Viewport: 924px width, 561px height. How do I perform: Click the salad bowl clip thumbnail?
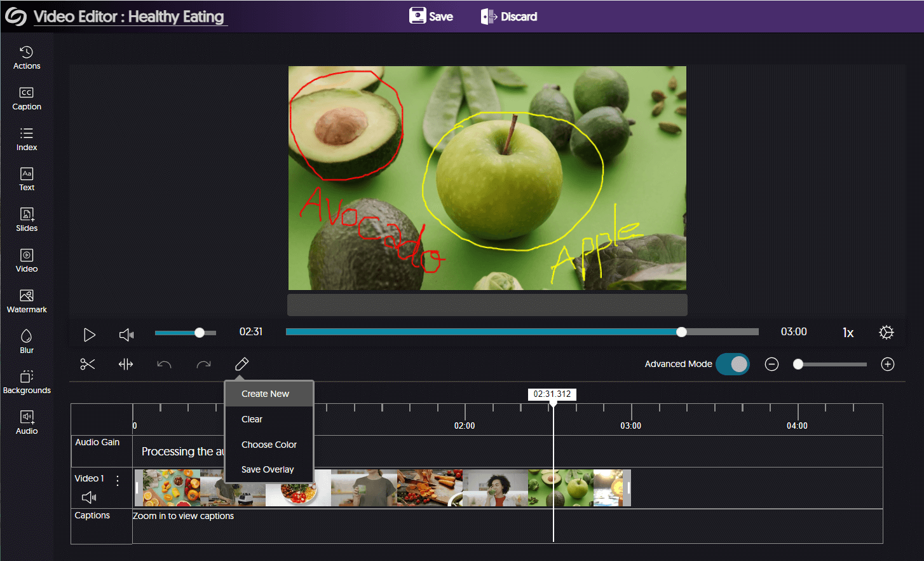pos(298,488)
